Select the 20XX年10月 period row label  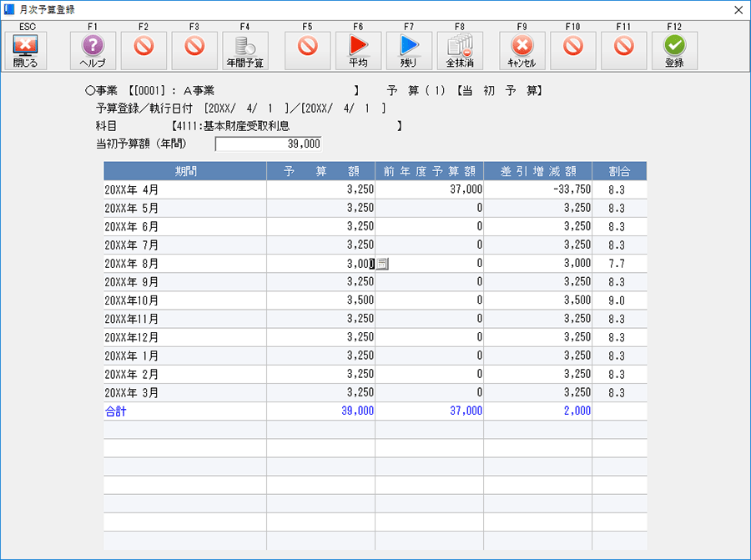(132, 300)
